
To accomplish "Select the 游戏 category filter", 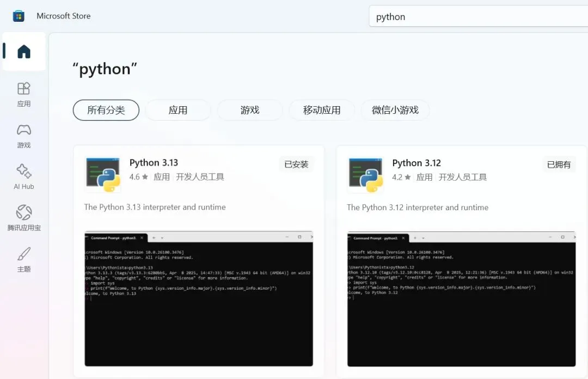I will pyautogui.click(x=250, y=110).
